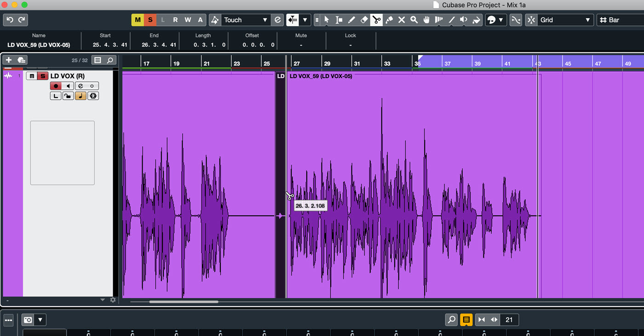Toggle Monitor speaker on LD VOX track
This screenshot has width=644, height=336.
(68, 86)
